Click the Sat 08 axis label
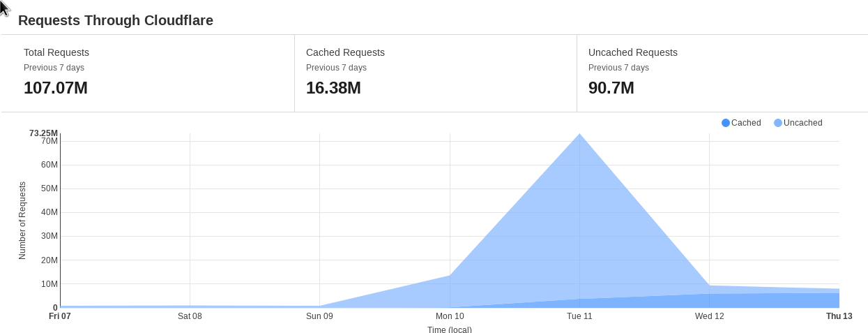This screenshot has height=333, width=868. pos(190,316)
